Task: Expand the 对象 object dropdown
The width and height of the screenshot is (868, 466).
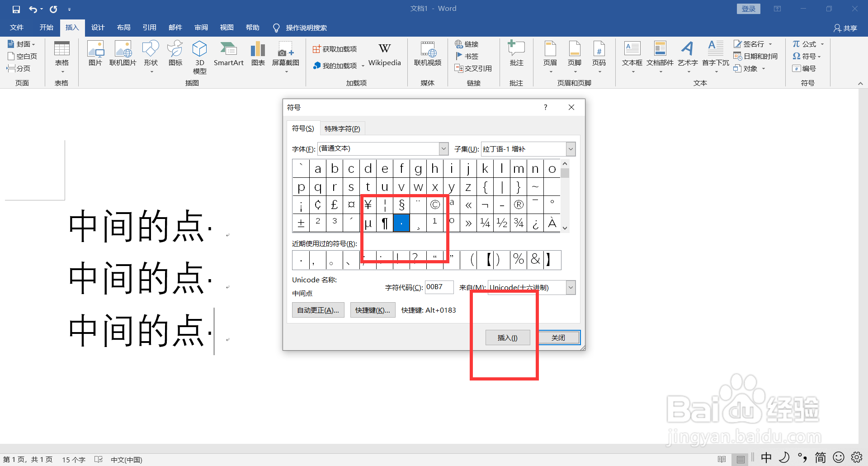Action: (x=764, y=69)
